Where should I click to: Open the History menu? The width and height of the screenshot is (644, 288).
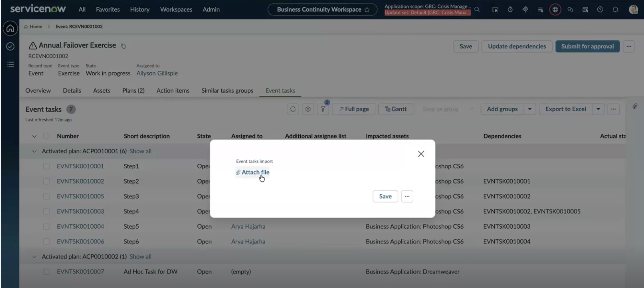(140, 9)
